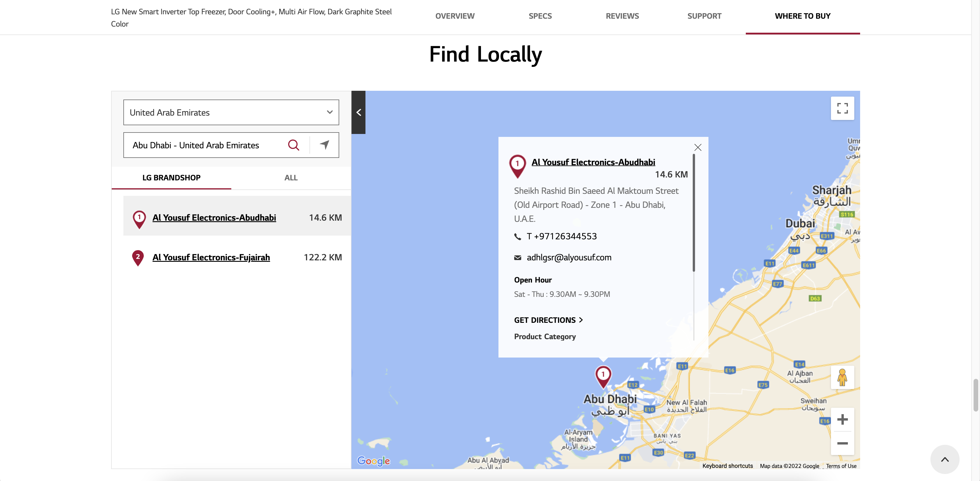Click pin icon 2 for Fujairah entry
Screen dimensions: 980x481
click(138, 258)
